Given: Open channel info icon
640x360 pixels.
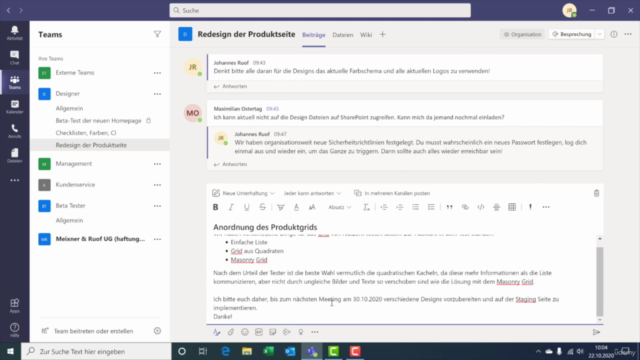Looking at the screenshot, I should (x=614, y=34).
